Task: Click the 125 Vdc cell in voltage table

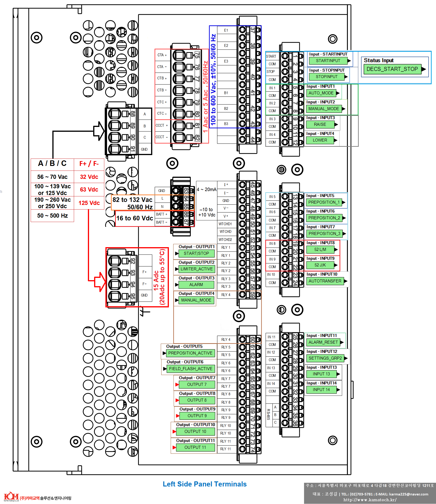Action: [x=89, y=203]
